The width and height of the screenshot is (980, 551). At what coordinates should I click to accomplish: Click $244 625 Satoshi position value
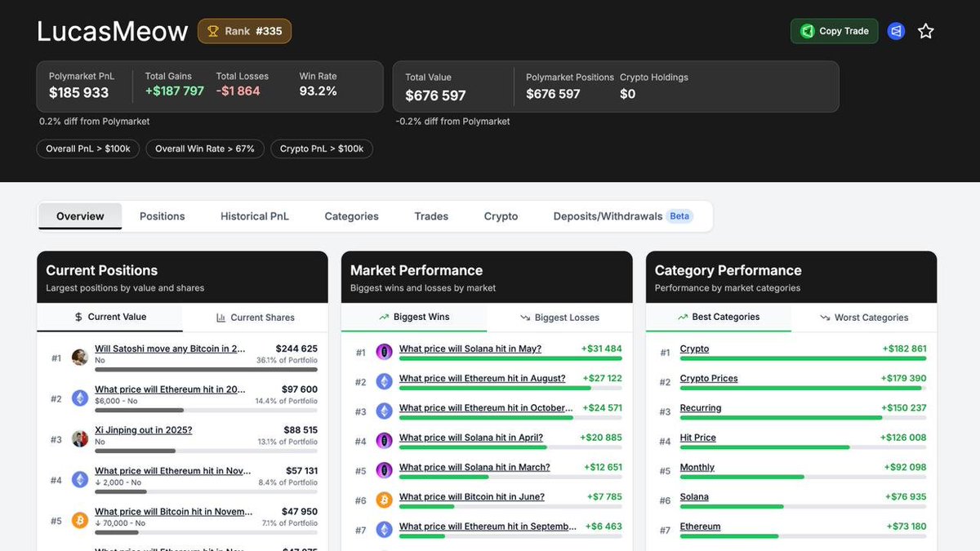tap(296, 349)
